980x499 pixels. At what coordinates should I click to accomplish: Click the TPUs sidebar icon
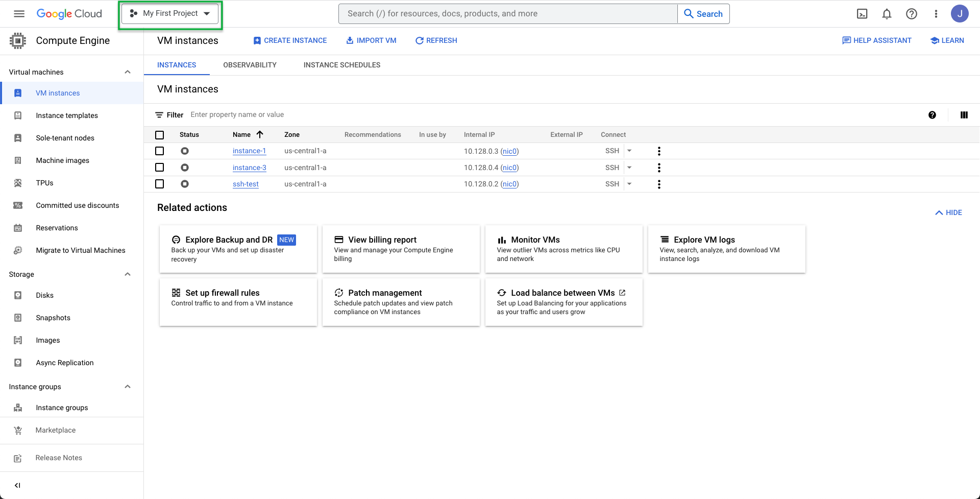[18, 183]
